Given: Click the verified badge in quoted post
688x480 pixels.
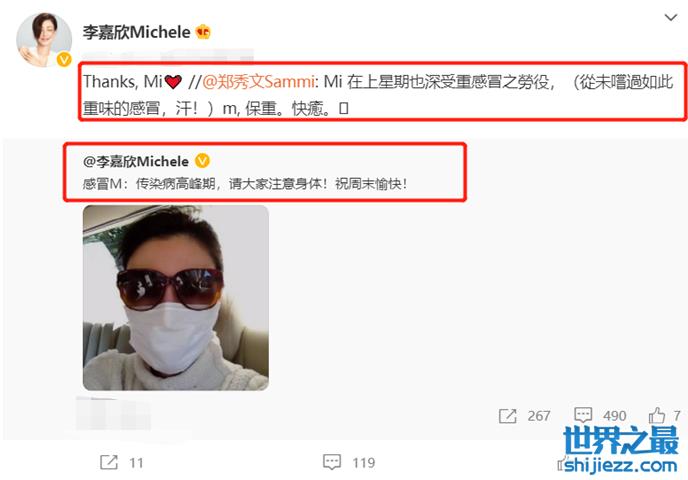Looking at the screenshot, I should [202, 161].
